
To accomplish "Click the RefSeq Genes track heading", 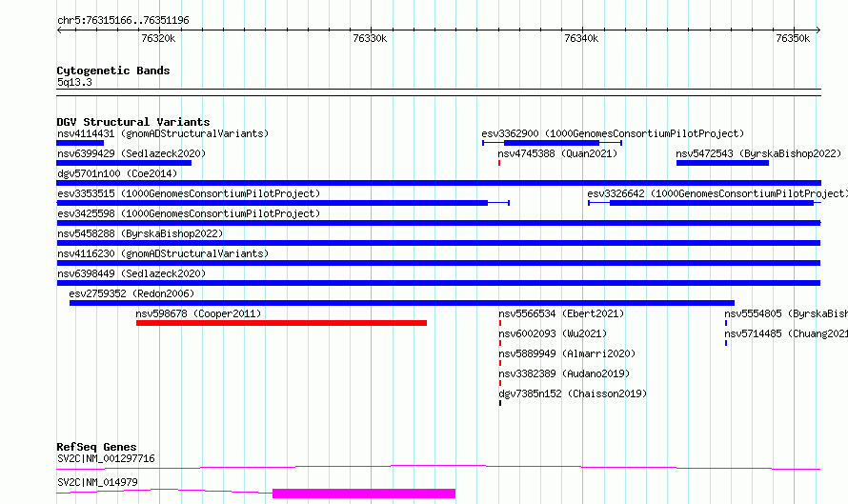I will 96,447.
